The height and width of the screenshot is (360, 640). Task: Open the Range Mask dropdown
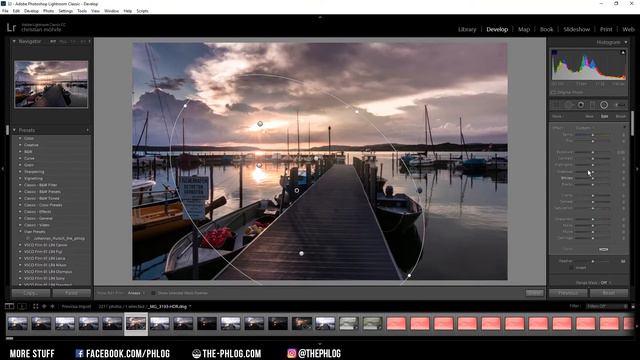click(604, 282)
